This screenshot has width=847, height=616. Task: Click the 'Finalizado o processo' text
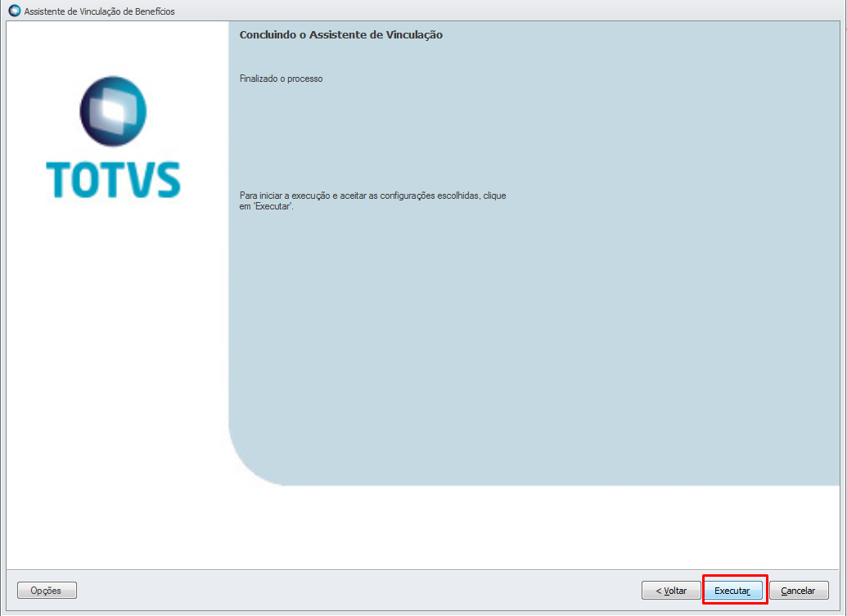point(281,79)
